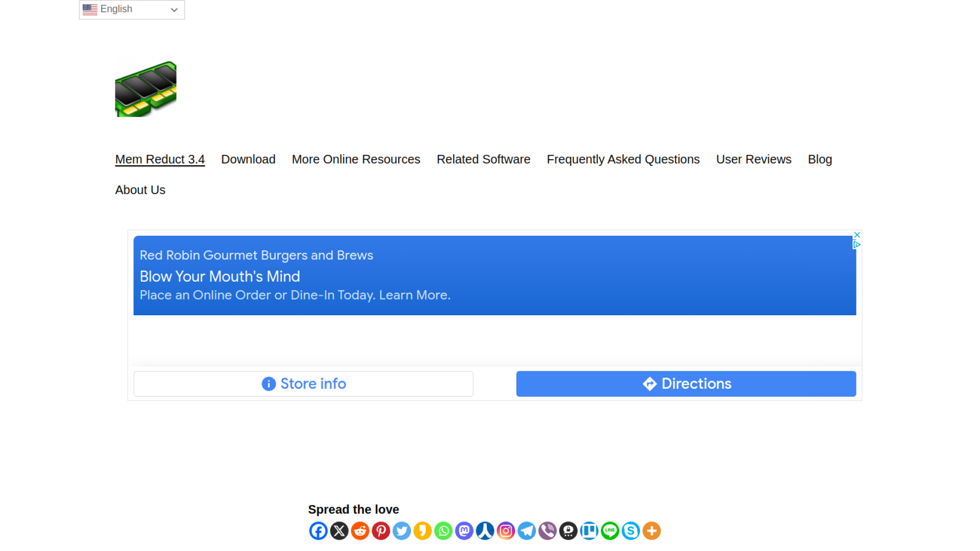This screenshot has width=980, height=551.
Task: Go to Frequently Asked Questions page
Action: (x=623, y=159)
